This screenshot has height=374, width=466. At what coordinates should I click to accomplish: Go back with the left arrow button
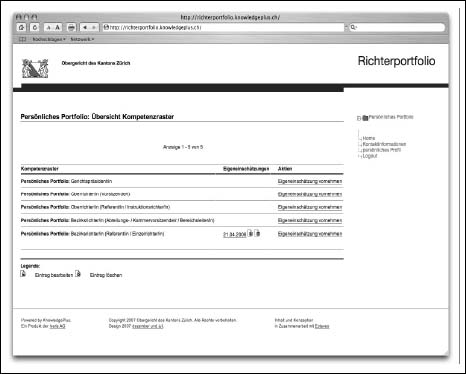pos(85,27)
